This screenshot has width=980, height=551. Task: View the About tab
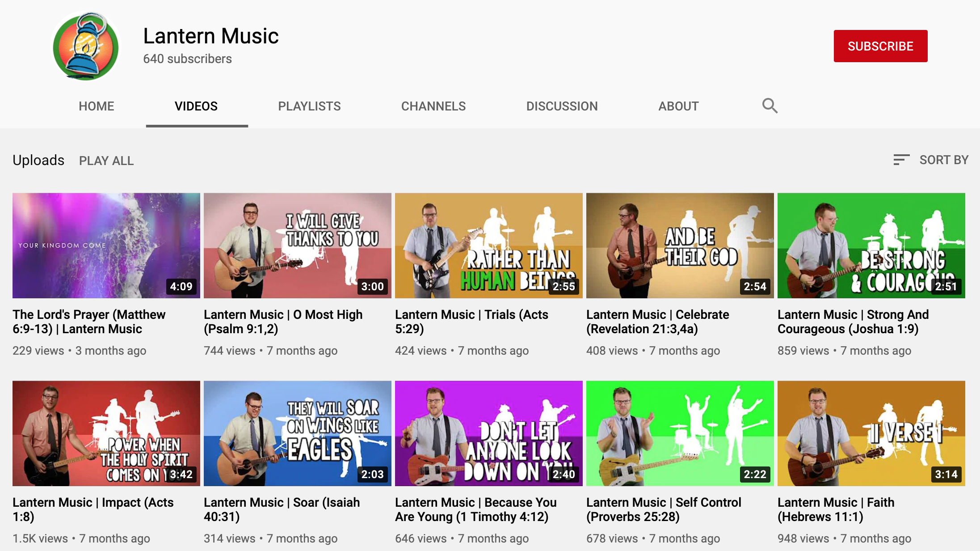click(678, 106)
